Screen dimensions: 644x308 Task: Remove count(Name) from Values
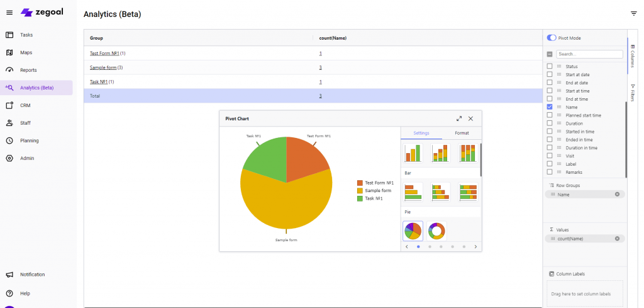pyautogui.click(x=617, y=239)
